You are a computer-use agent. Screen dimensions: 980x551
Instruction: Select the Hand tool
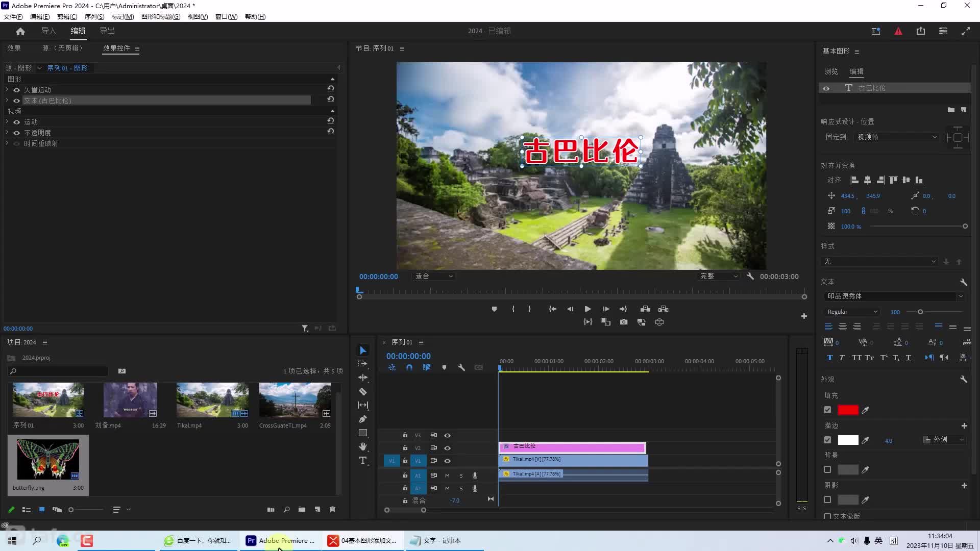[x=363, y=446]
